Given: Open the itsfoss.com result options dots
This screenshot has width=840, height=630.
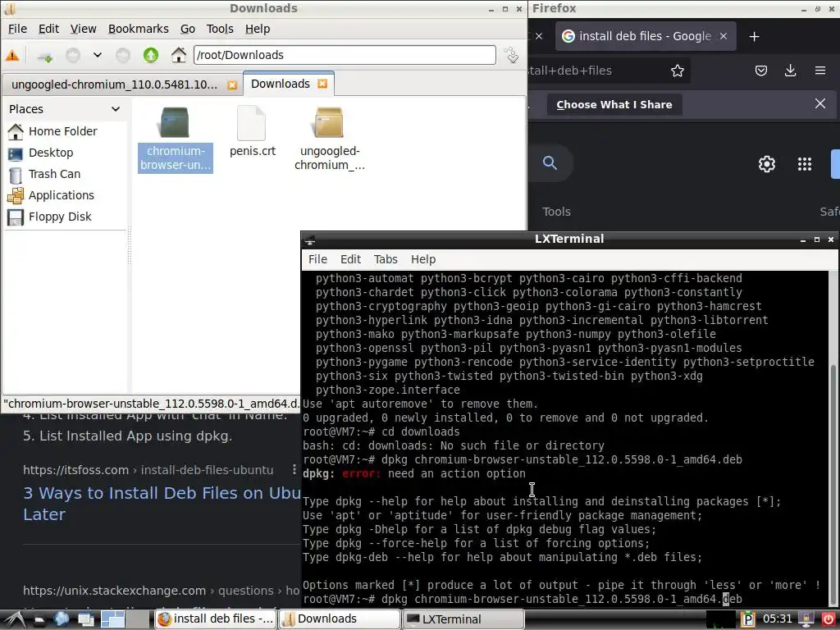Looking at the screenshot, I should click(294, 470).
